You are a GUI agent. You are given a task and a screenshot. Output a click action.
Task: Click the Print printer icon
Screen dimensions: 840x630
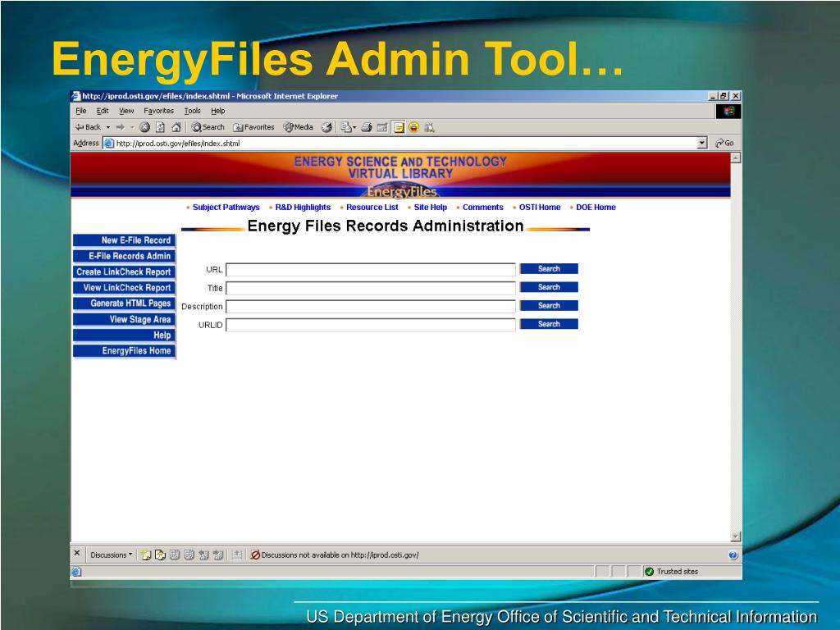coord(367,127)
